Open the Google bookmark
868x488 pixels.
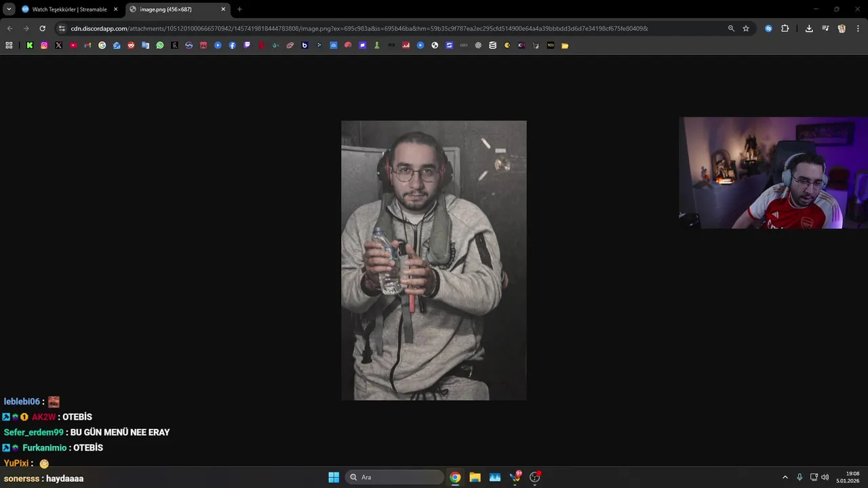(102, 45)
